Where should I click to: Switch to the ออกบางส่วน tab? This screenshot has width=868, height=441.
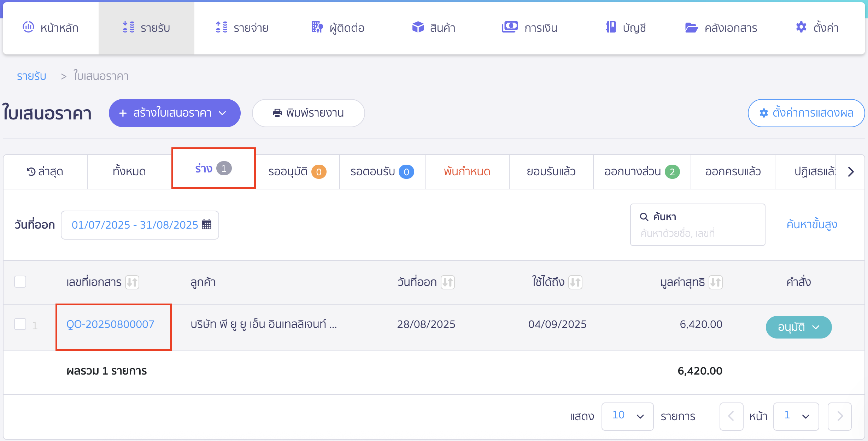[642, 172]
